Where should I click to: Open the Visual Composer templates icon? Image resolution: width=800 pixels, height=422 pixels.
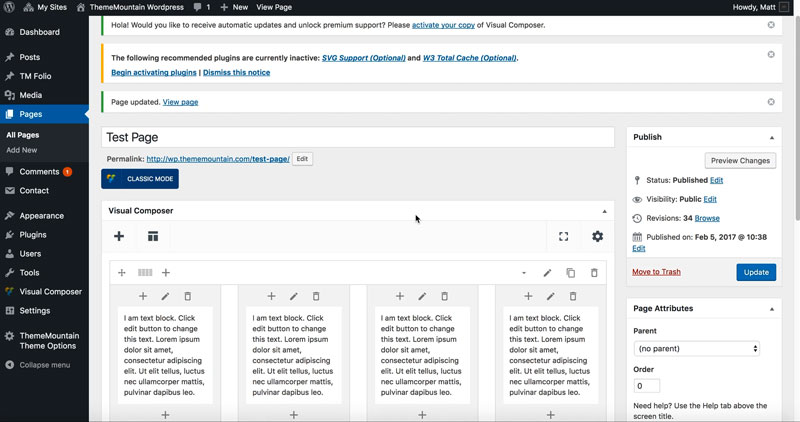[x=153, y=236]
